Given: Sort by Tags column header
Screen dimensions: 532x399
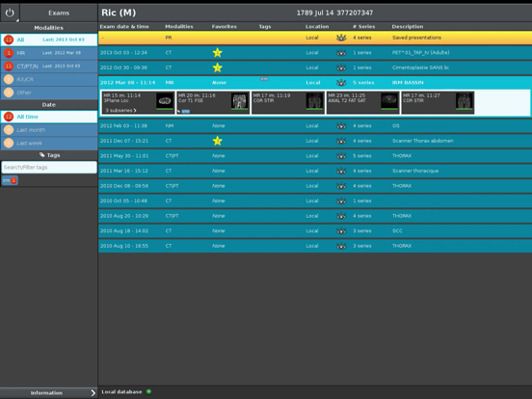Looking at the screenshot, I should tap(265, 26).
